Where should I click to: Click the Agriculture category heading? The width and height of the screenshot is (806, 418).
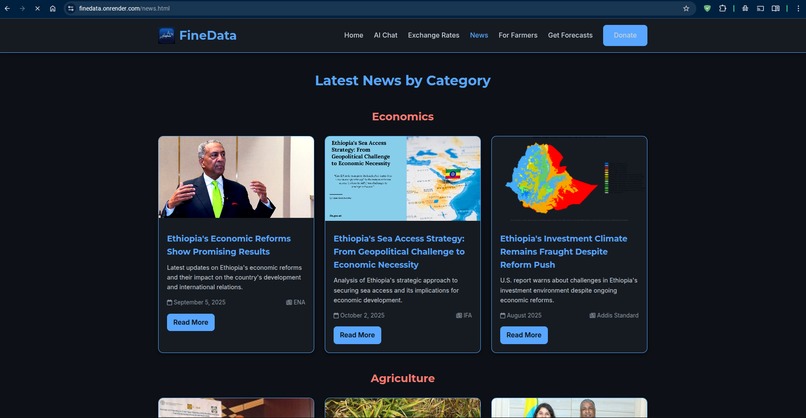(x=402, y=378)
